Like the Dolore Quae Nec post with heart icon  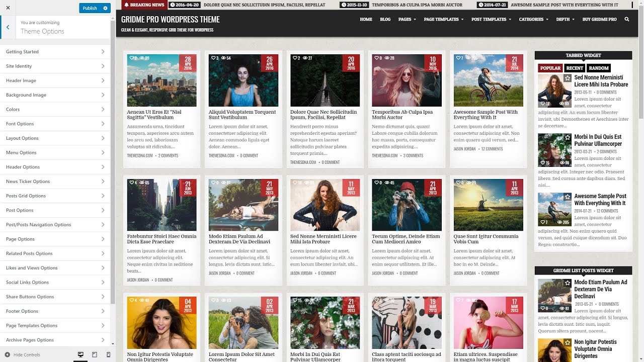295,58
